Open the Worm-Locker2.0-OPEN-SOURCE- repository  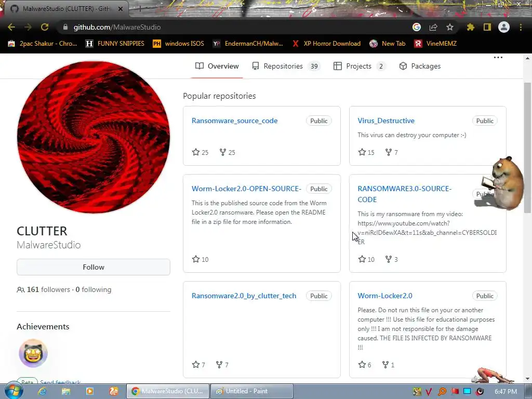coord(246,189)
